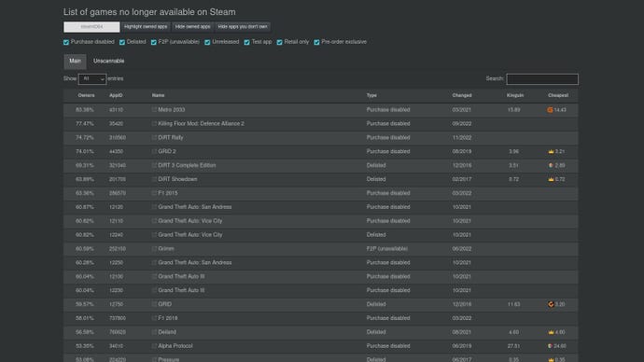Viewport: 644px width, 362px height.
Task: Switch to the Main tab
Action: pyautogui.click(x=76, y=62)
